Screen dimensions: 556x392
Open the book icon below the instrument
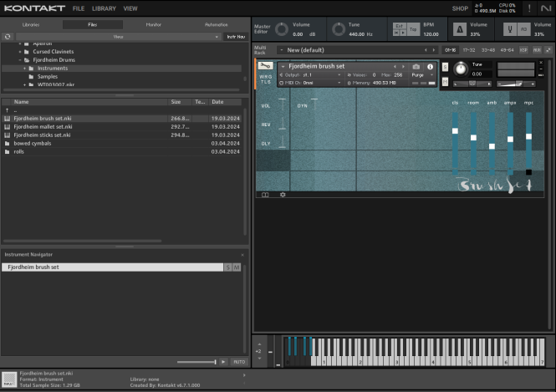click(x=265, y=195)
